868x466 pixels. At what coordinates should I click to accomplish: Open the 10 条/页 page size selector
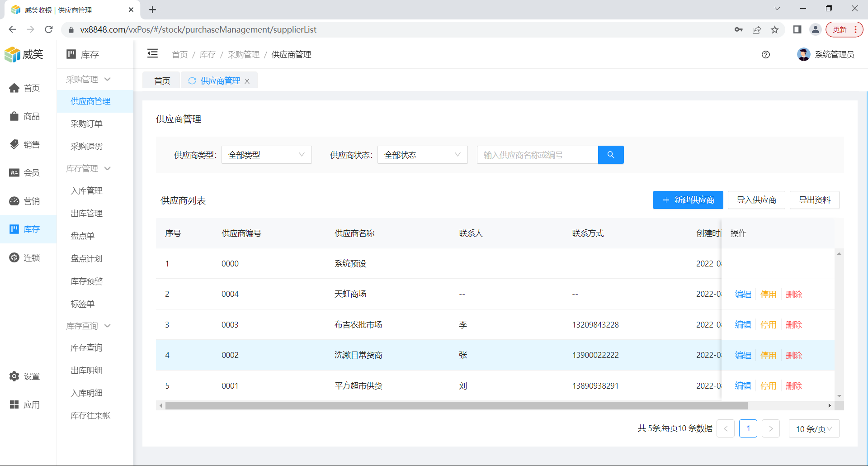point(814,428)
